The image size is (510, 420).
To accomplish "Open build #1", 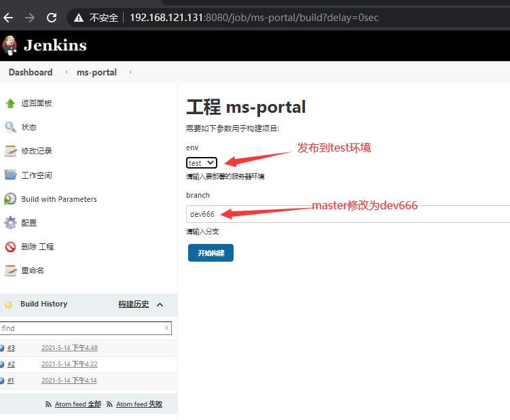I will click(x=11, y=380).
